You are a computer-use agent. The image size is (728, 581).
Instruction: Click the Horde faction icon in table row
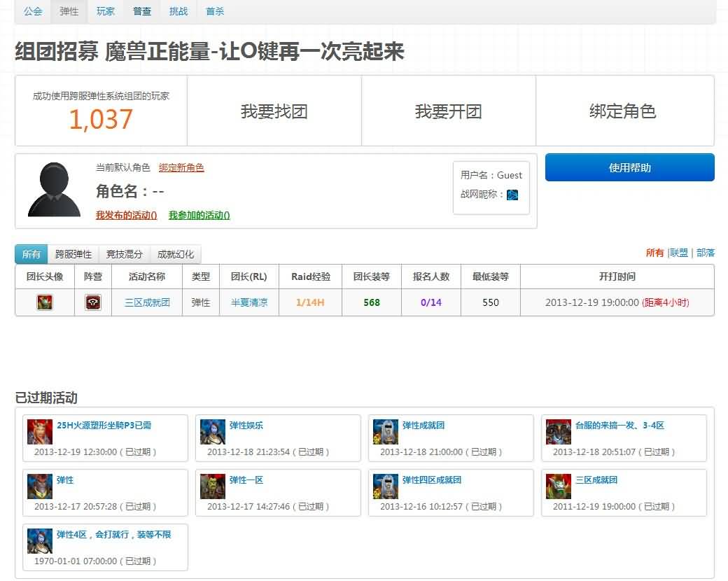point(93,302)
